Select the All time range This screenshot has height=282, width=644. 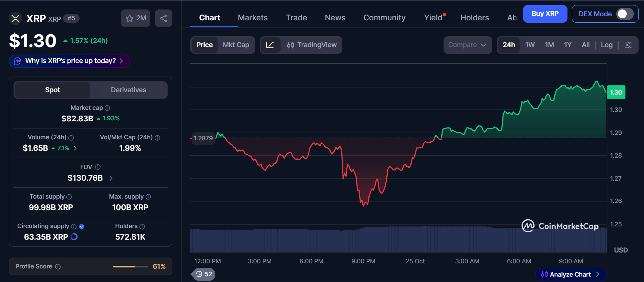pos(586,45)
